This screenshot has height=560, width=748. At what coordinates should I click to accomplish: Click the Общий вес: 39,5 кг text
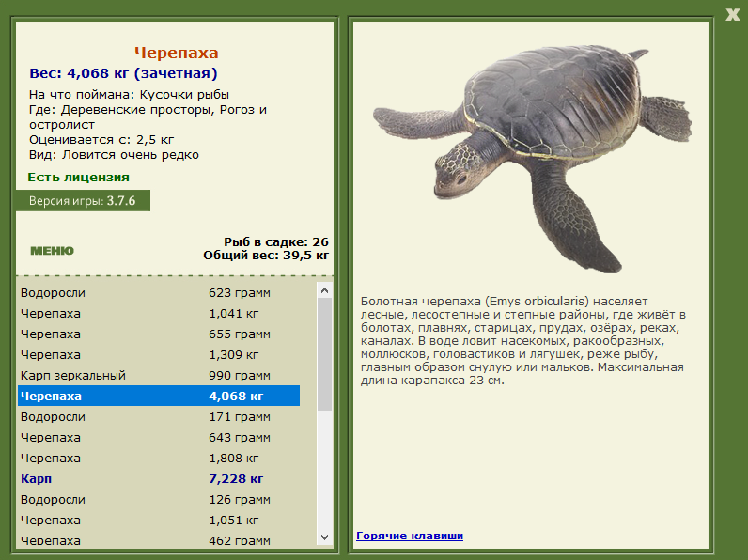tap(266, 256)
